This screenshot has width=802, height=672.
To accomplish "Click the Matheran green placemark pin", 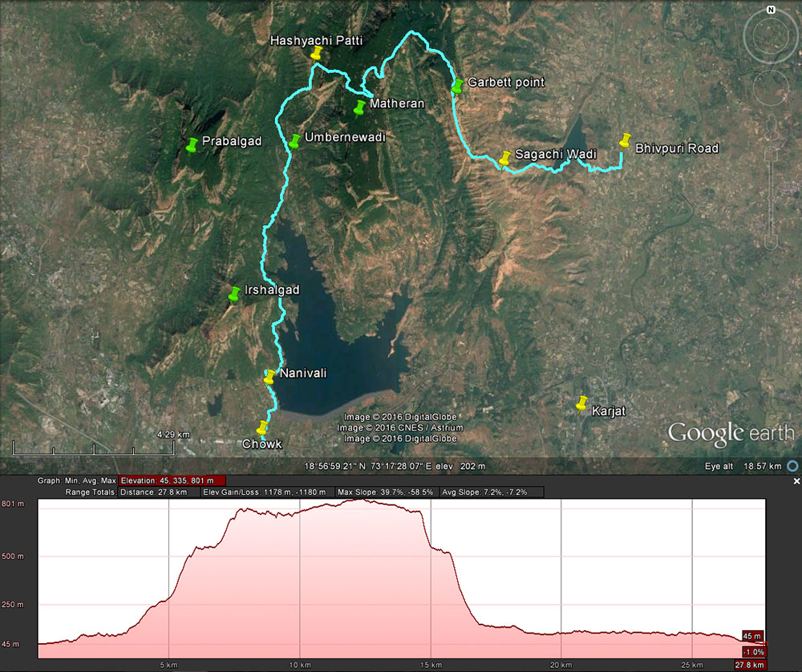I will 360,107.
